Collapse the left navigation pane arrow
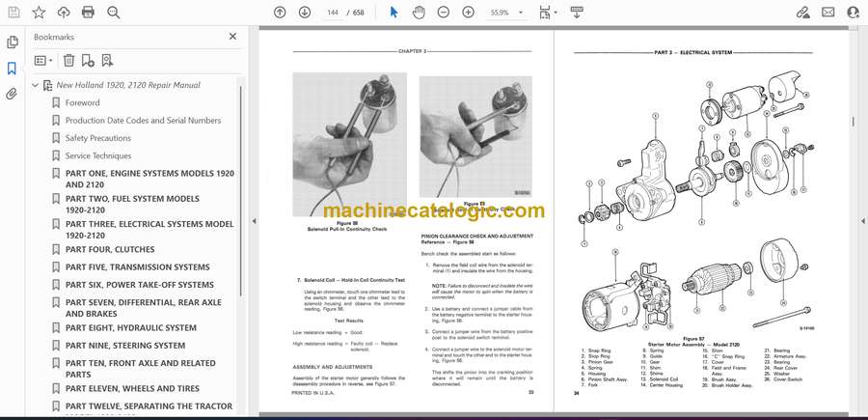 click(x=254, y=221)
